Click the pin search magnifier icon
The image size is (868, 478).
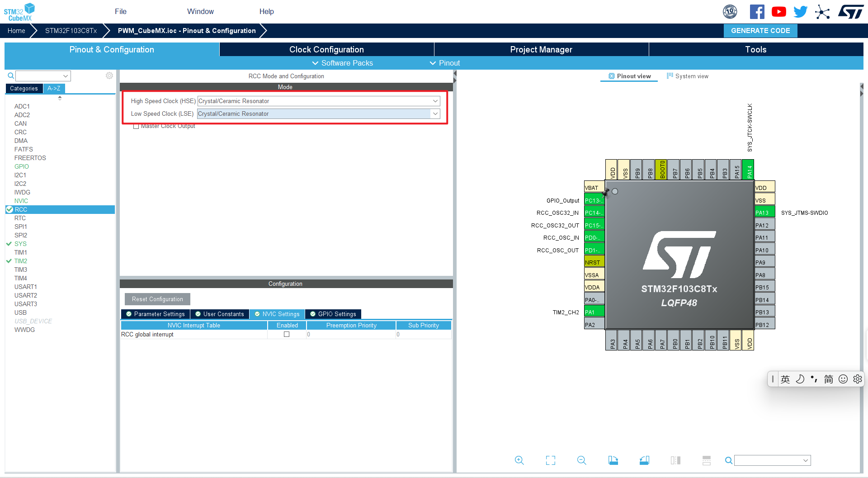tap(728, 460)
